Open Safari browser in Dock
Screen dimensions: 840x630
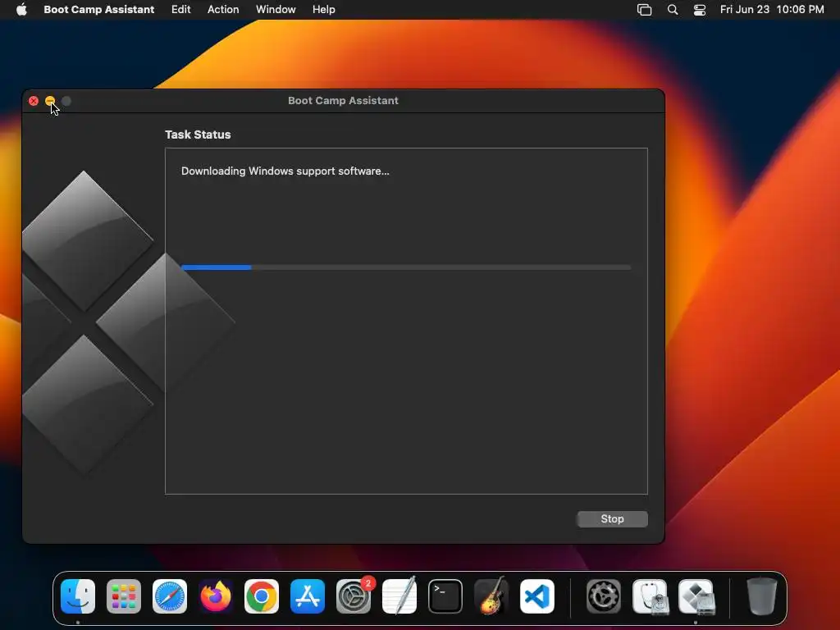point(170,596)
